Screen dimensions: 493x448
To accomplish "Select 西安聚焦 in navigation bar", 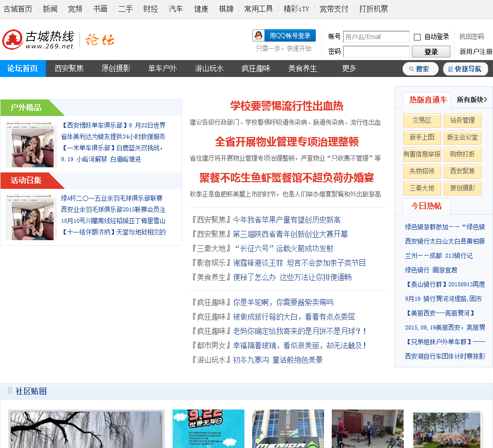I will click(69, 69).
